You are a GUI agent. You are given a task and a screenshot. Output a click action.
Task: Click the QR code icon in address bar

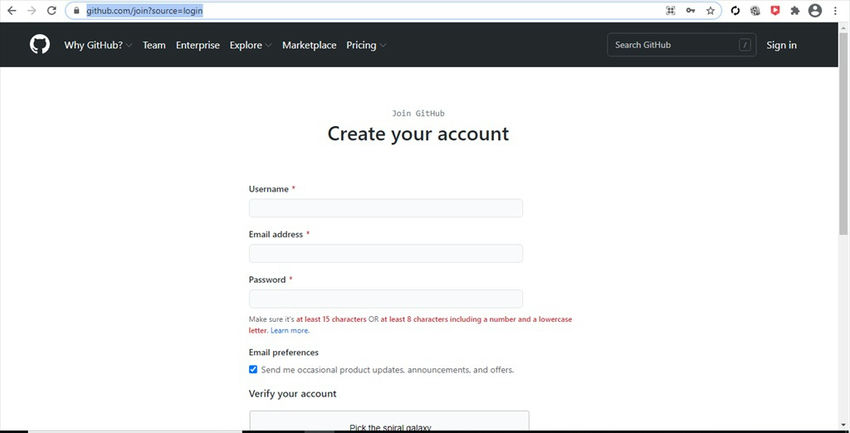point(671,10)
